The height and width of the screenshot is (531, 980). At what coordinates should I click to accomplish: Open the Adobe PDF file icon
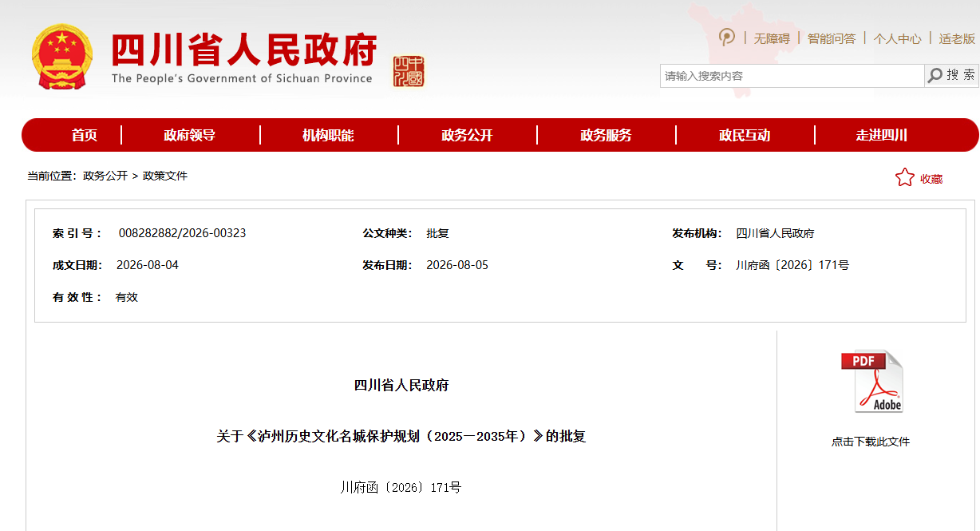(x=871, y=382)
